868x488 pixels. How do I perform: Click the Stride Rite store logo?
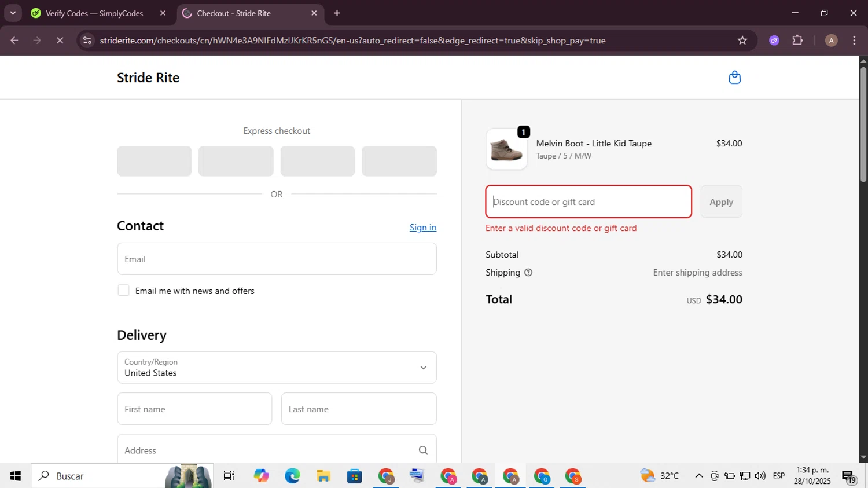click(148, 78)
